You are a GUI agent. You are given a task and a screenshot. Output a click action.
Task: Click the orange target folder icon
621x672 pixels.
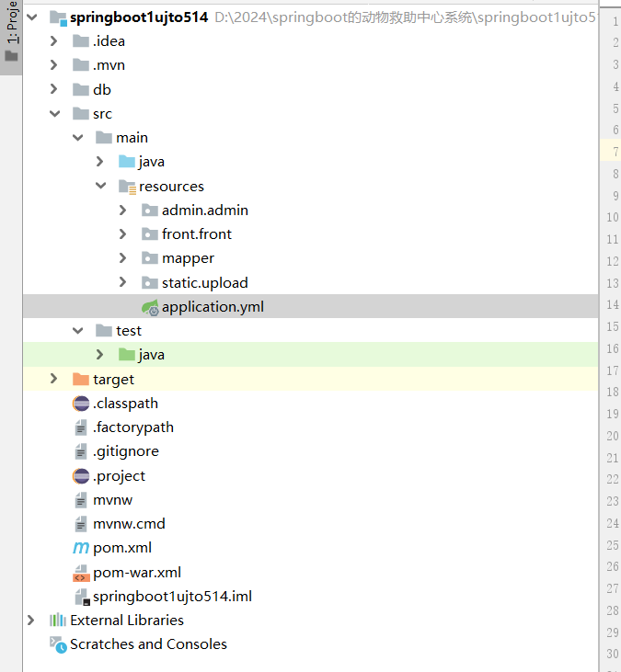[x=81, y=380]
